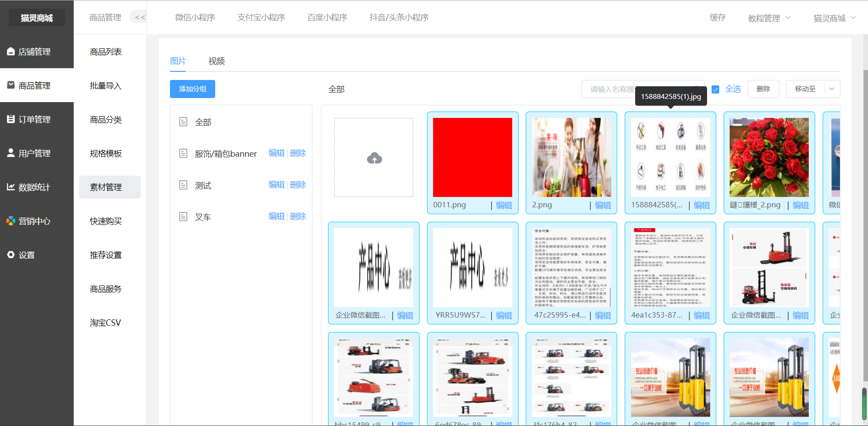Image resolution: width=868 pixels, height=426 pixels.
Task: Select the 叉车 group
Action: tap(203, 217)
